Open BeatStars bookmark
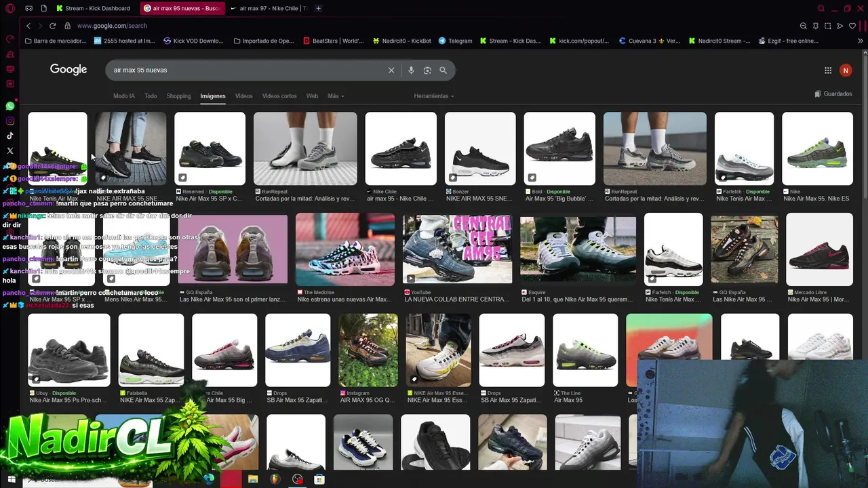 (333, 41)
